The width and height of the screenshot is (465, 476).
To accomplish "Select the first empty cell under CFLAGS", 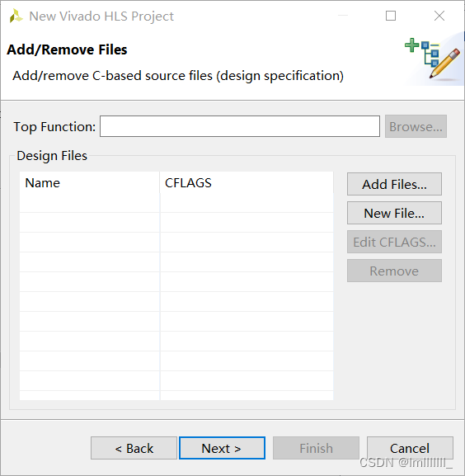I will click(x=247, y=203).
